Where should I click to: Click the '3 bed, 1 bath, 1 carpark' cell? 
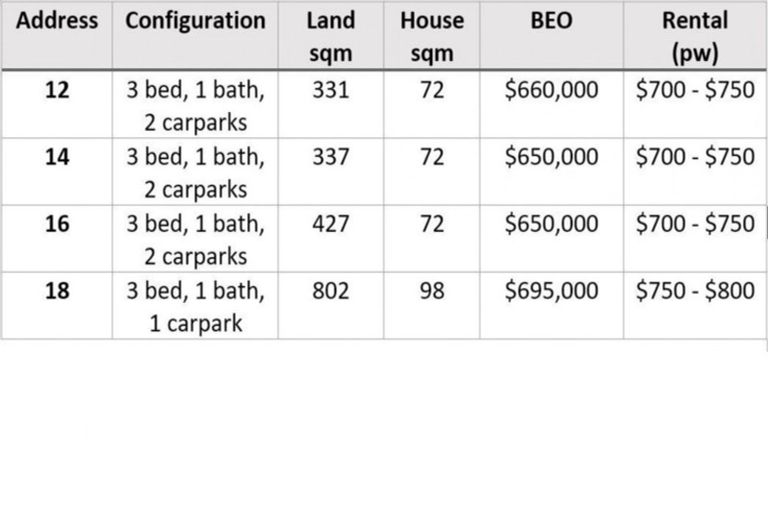[196, 307]
